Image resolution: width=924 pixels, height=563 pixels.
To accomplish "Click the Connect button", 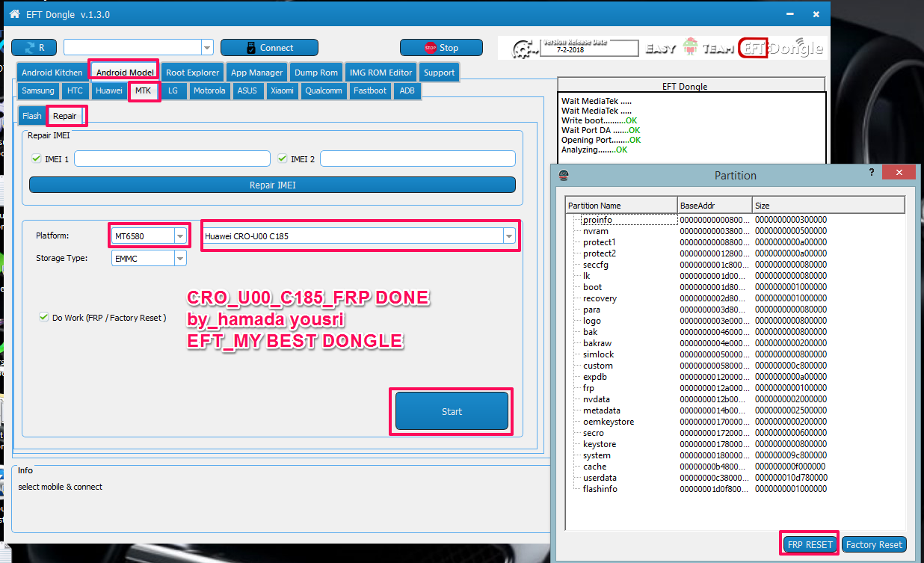I will coord(269,48).
